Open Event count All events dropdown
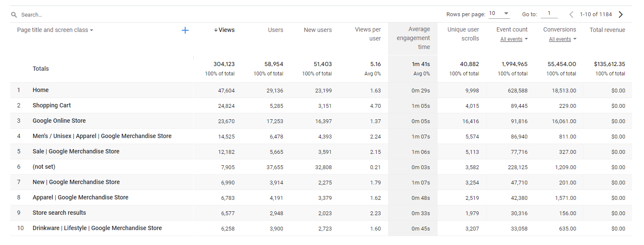Image resolution: width=644 pixels, height=245 pixels. [514, 39]
